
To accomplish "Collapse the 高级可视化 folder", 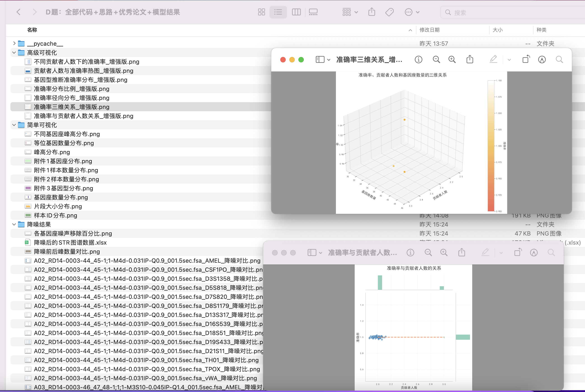I will tap(14, 53).
